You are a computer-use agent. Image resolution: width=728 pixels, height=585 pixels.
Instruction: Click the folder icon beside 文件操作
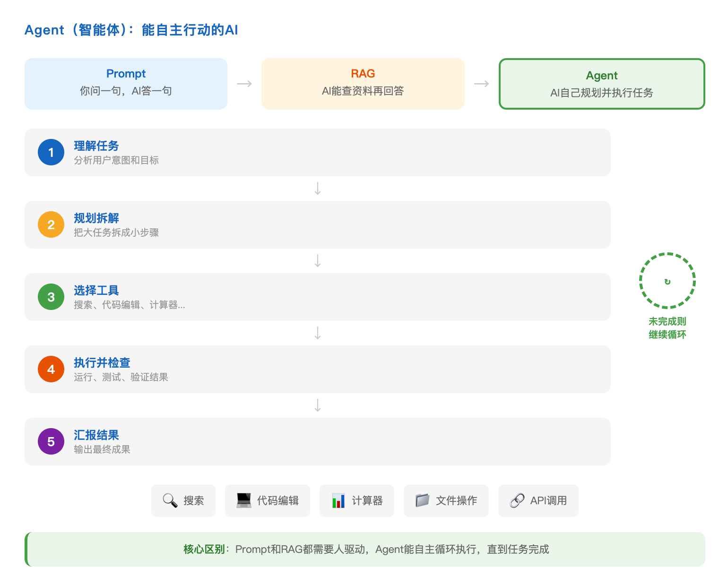422,500
